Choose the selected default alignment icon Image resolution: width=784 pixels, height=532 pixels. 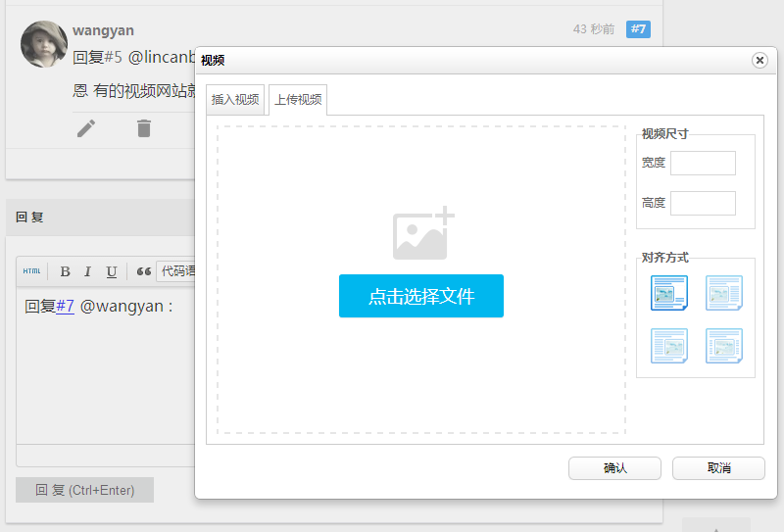tap(669, 293)
